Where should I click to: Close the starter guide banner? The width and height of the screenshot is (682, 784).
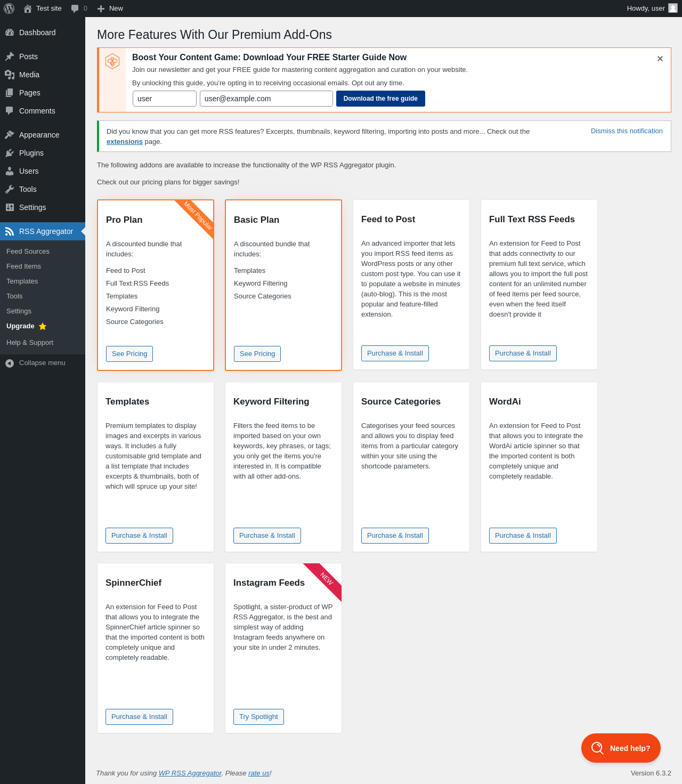[x=660, y=59]
